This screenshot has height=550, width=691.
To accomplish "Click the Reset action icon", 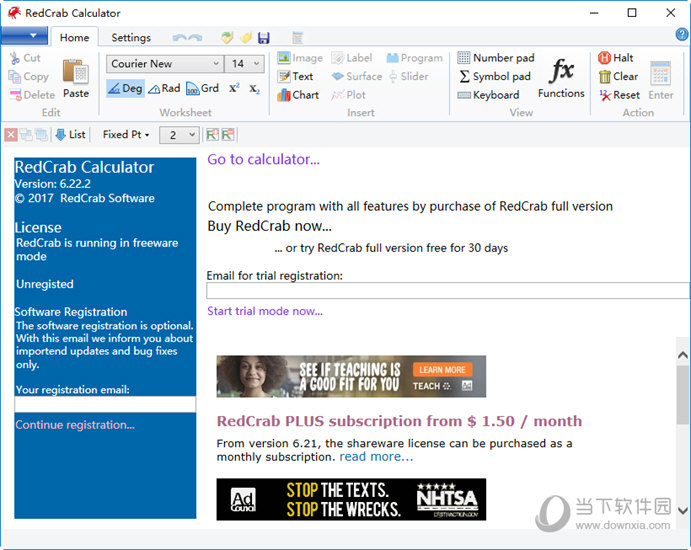I will coord(605,95).
